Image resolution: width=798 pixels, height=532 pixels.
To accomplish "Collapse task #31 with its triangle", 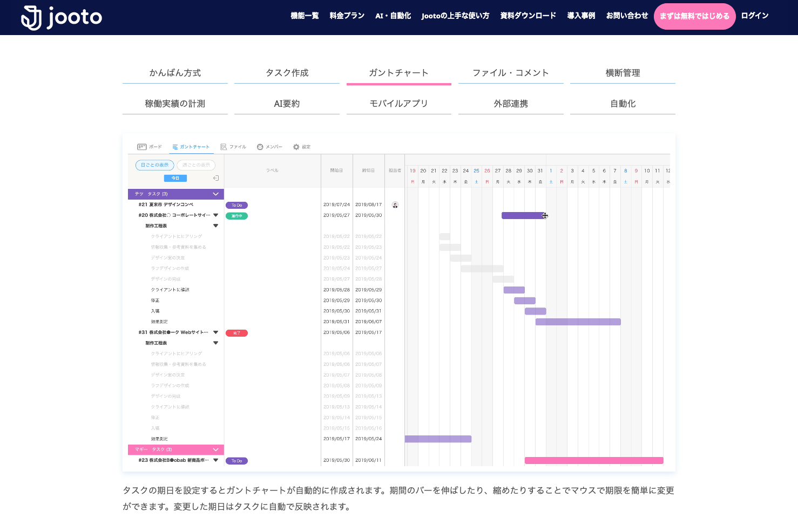I will [x=216, y=332].
